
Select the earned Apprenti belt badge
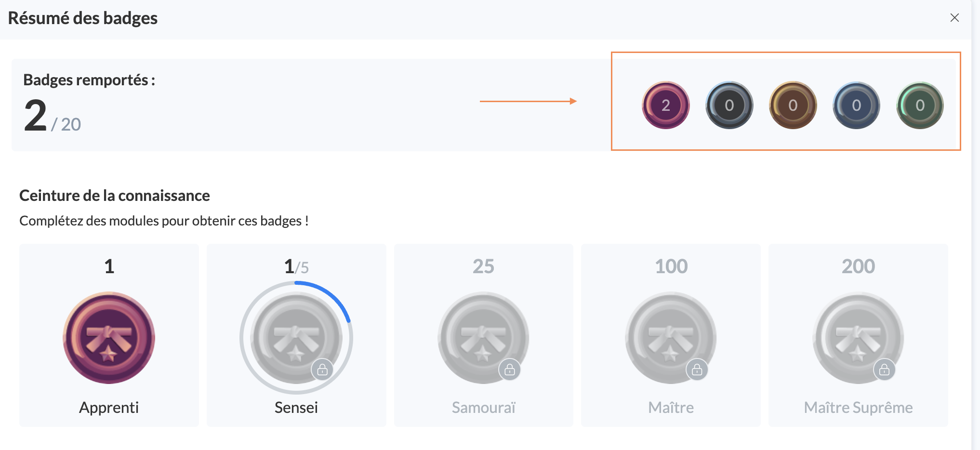pos(109,337)
